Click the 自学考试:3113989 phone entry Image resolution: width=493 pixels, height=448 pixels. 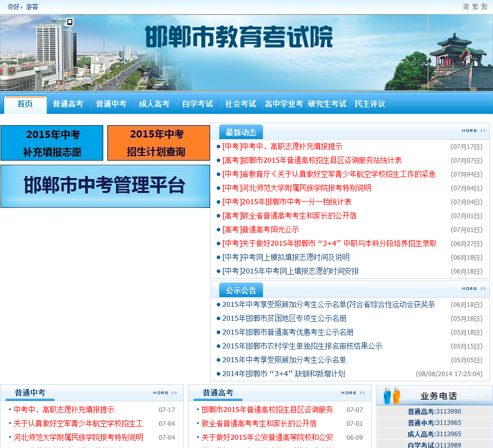(434, 445)
